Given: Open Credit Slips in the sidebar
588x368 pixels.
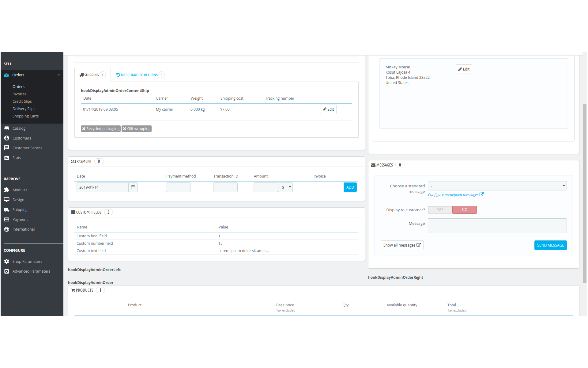Looking at the screenshot, I should (22, 102).
